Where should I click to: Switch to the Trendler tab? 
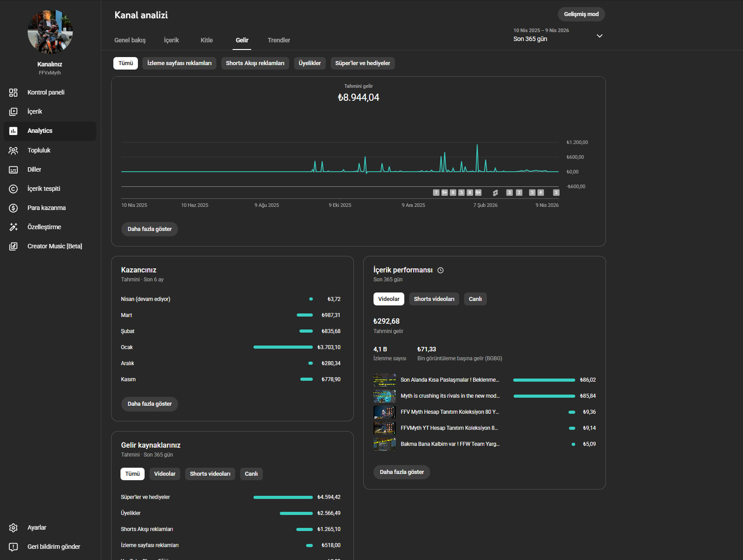click(279, 40)
